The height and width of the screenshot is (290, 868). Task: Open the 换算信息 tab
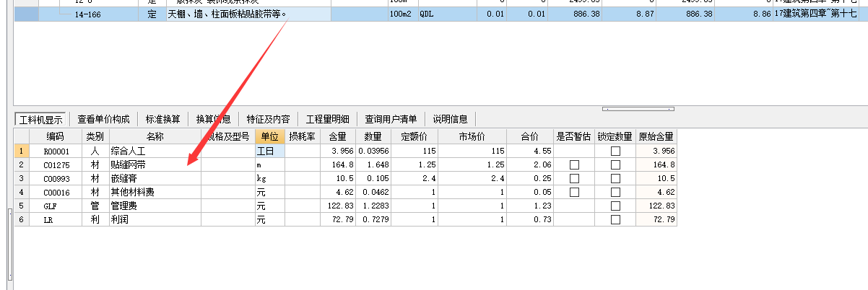pyautogui.click(x=214, y=119)
